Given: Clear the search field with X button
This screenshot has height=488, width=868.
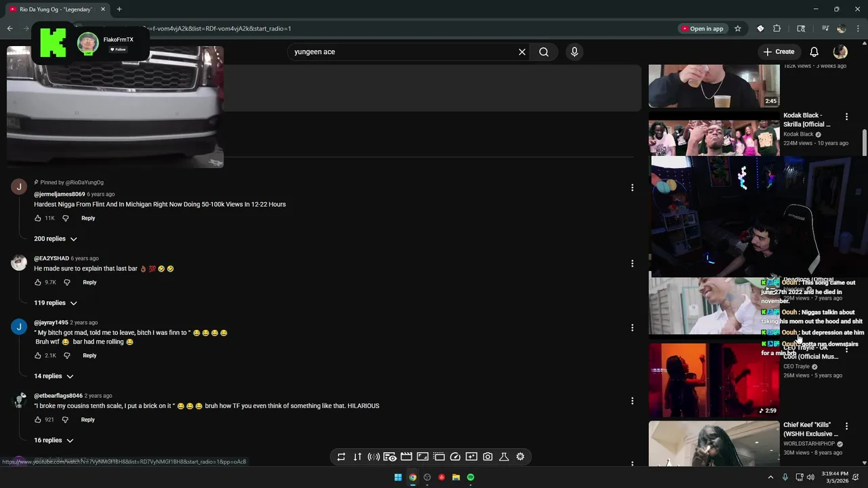Looking at the screenshot, I should tap(522, 52).
